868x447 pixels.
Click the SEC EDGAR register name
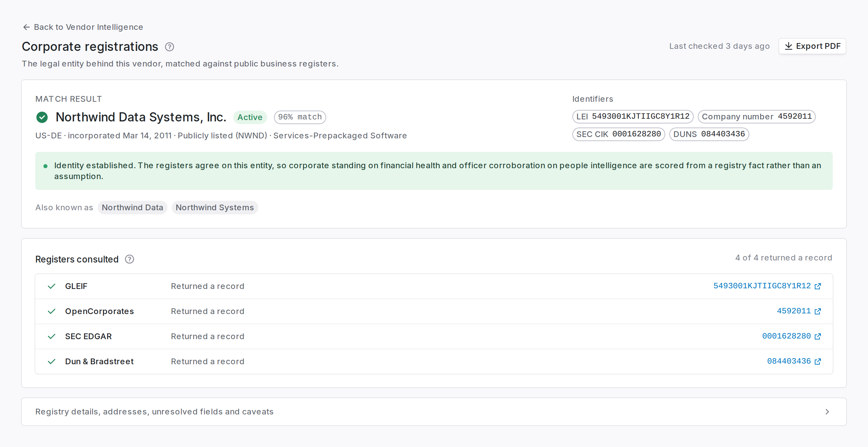tap(88, 336)
